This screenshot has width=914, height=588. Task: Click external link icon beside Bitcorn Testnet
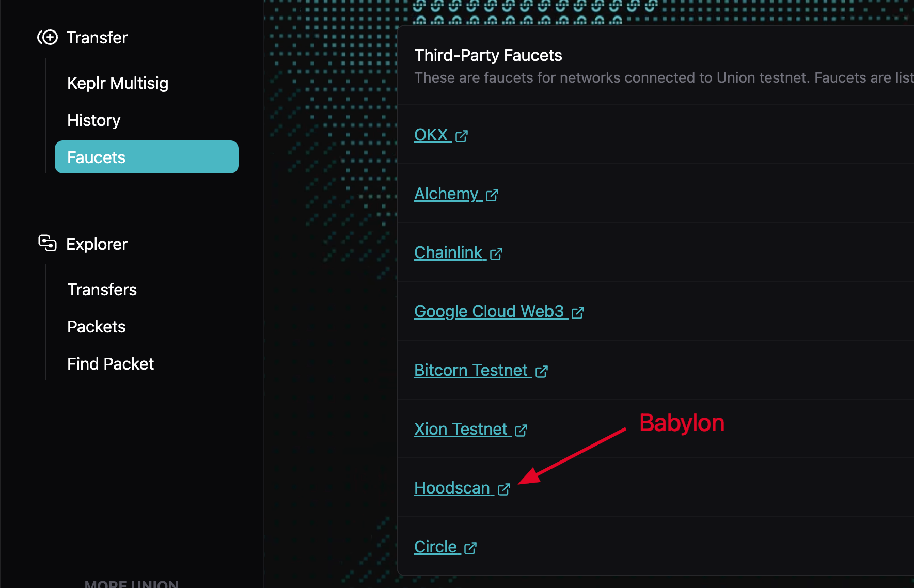542,371
